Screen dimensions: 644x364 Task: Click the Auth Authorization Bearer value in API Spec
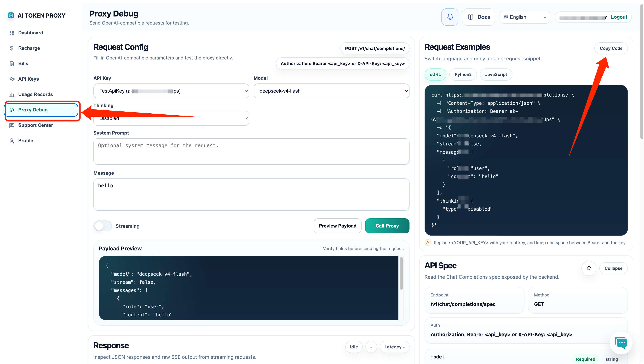501,334
